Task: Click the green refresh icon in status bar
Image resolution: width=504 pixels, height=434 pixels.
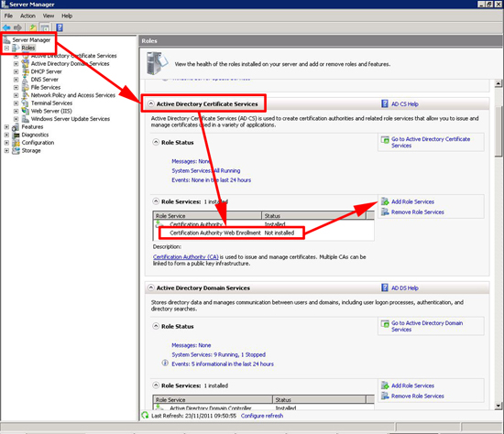Action: coord(145,416)
